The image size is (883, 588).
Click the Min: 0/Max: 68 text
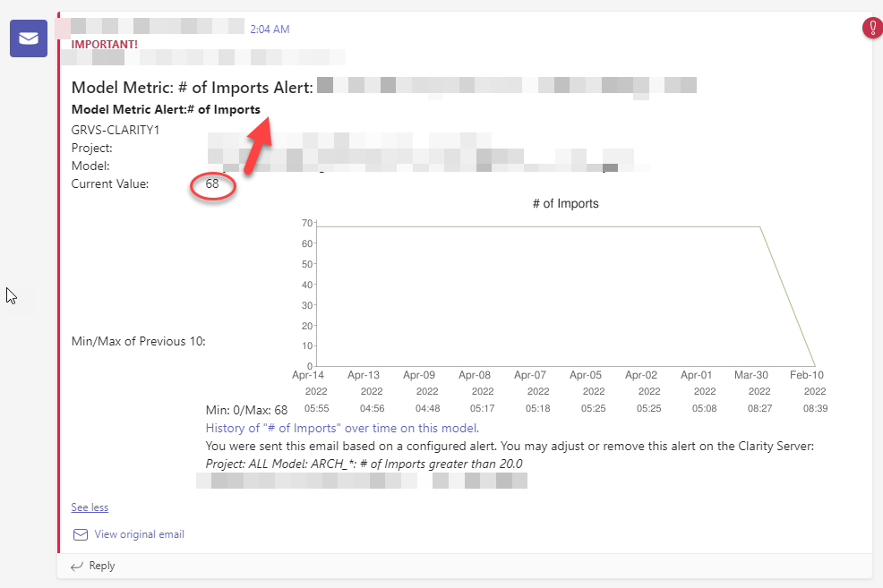246,410
